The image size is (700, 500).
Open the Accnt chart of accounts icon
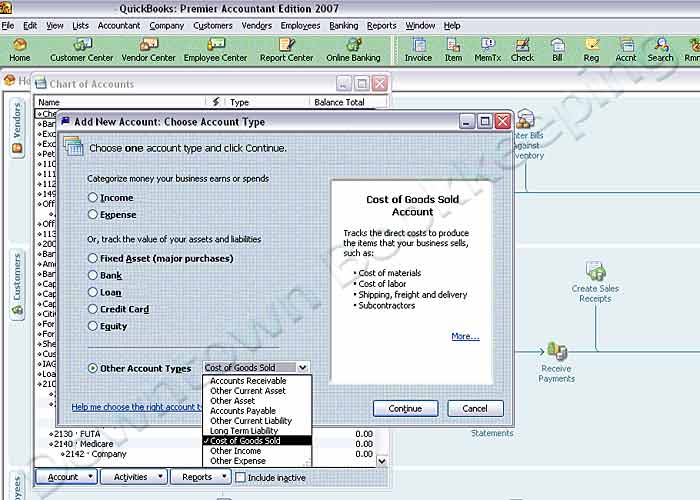coord(626,50)
